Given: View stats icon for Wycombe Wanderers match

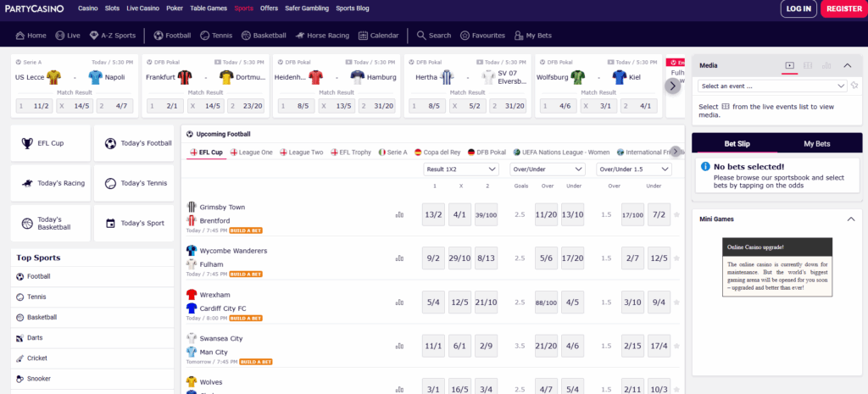Looking at the screenshot, I should [399, 258].
